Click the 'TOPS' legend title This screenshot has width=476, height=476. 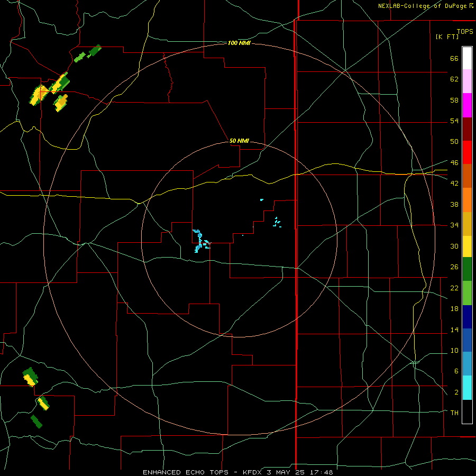465,31
